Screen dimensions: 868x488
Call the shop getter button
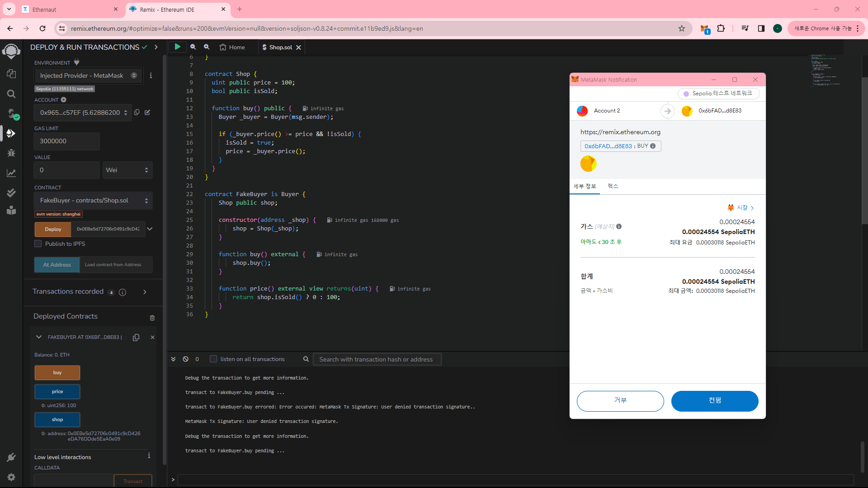click(x=57, y=420)
